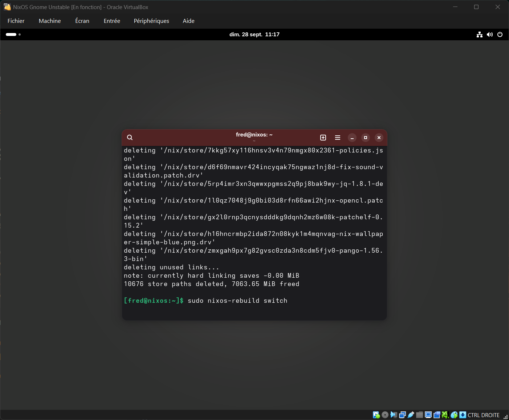Open a new terminal tab
The width and height of the screenshot is (509, 420).
click(323, 138)
